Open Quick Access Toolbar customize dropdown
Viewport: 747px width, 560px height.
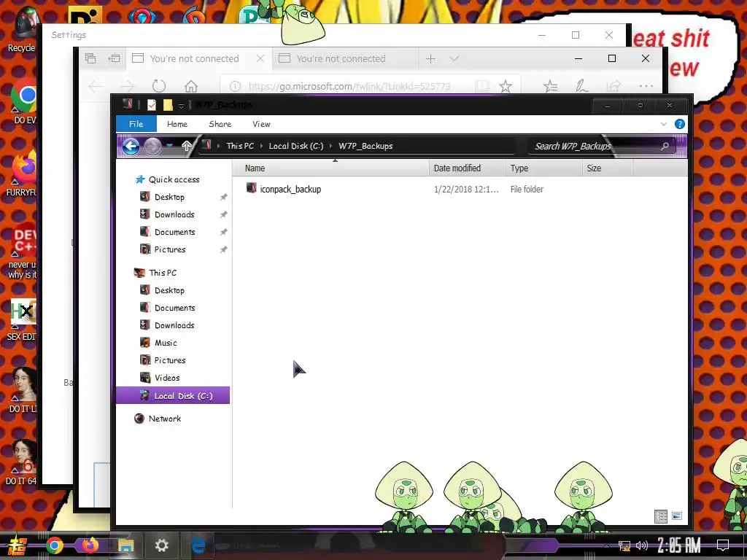click(x=181, y=105)
